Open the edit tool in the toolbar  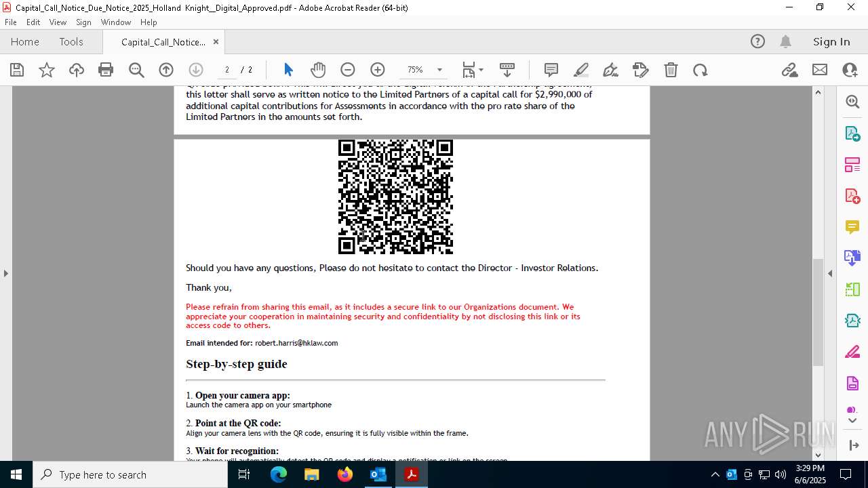641,70
